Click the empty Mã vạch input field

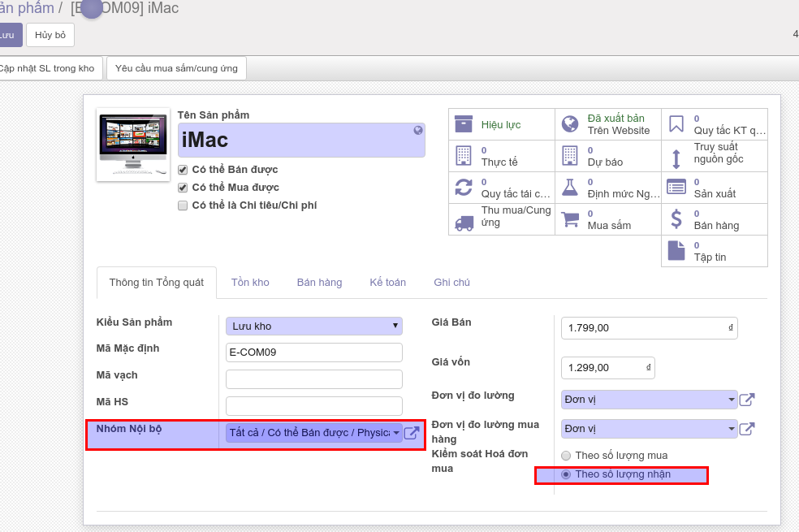click(314, 379)
